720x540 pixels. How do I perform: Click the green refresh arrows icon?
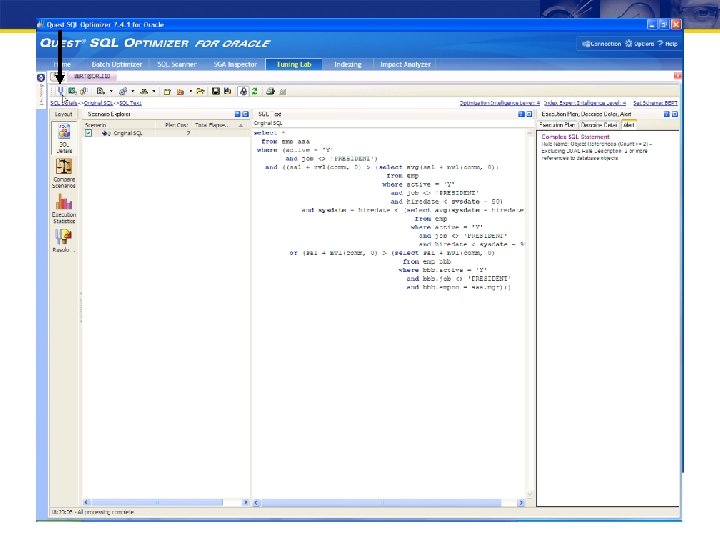tap(254, 91)
